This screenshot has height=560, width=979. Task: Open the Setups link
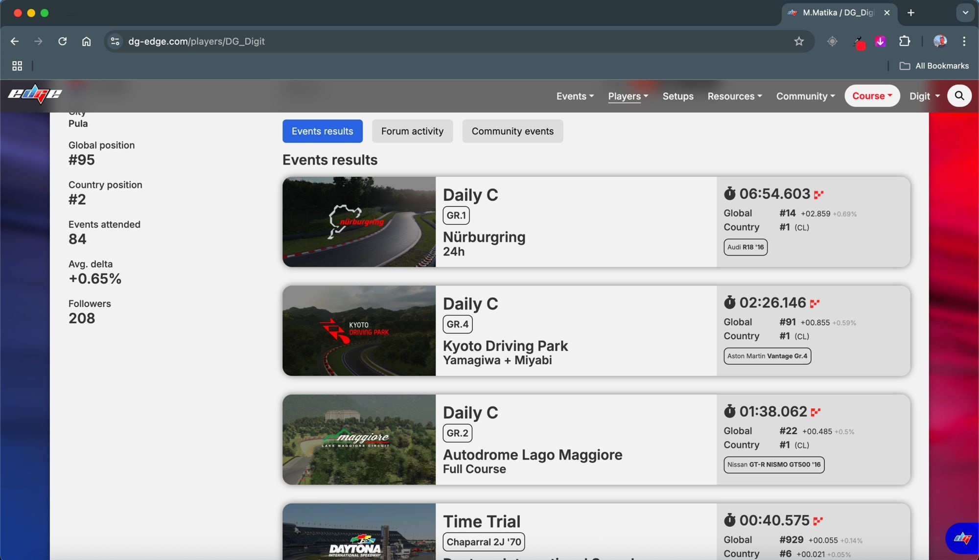[x=678, y=96]
